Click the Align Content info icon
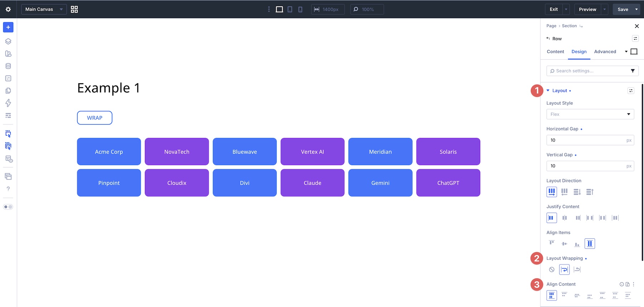 pos(622,284)
